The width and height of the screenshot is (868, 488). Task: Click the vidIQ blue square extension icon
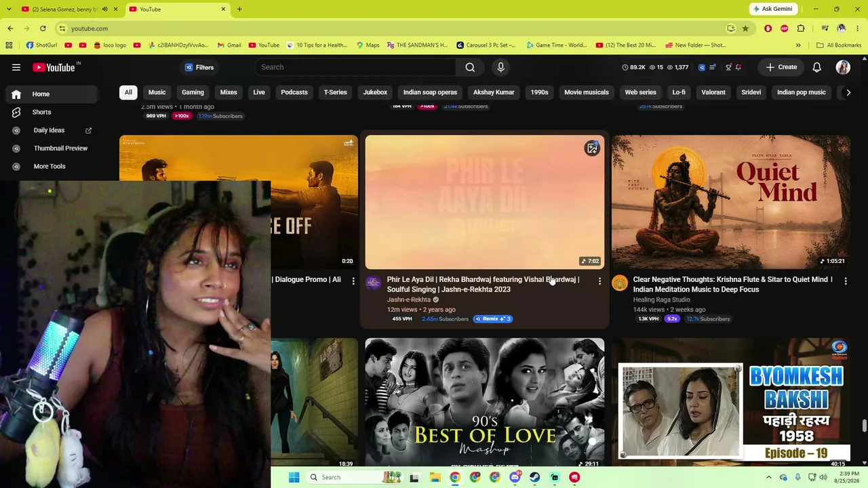[x=702, y=67]
